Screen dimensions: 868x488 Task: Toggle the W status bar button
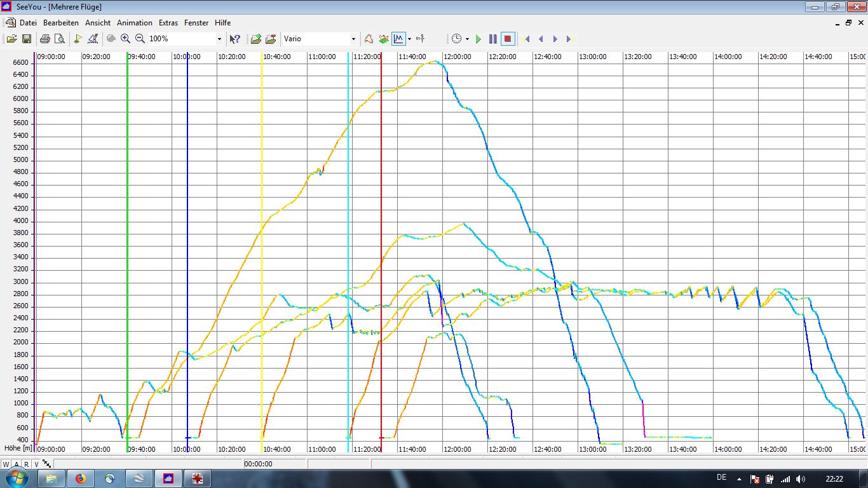(6, 464)
